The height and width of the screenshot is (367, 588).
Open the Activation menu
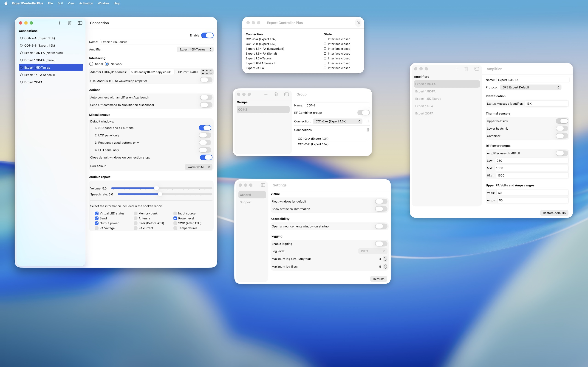pos(86,3)
